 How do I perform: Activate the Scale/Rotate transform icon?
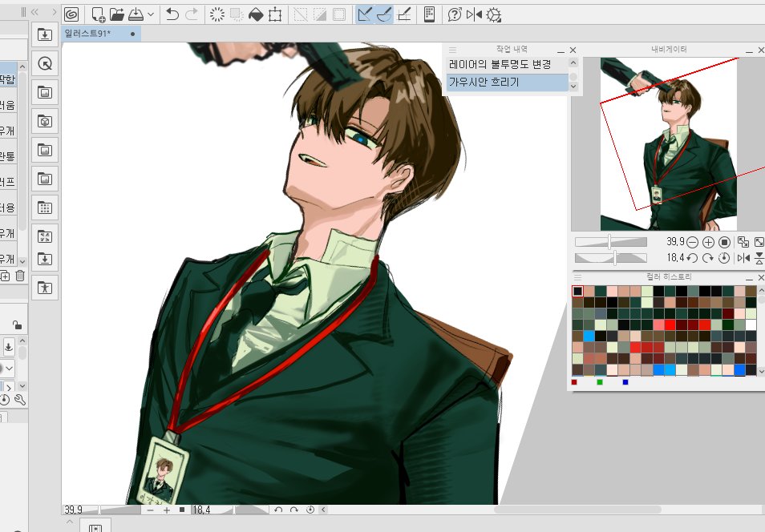coord(275,14)
